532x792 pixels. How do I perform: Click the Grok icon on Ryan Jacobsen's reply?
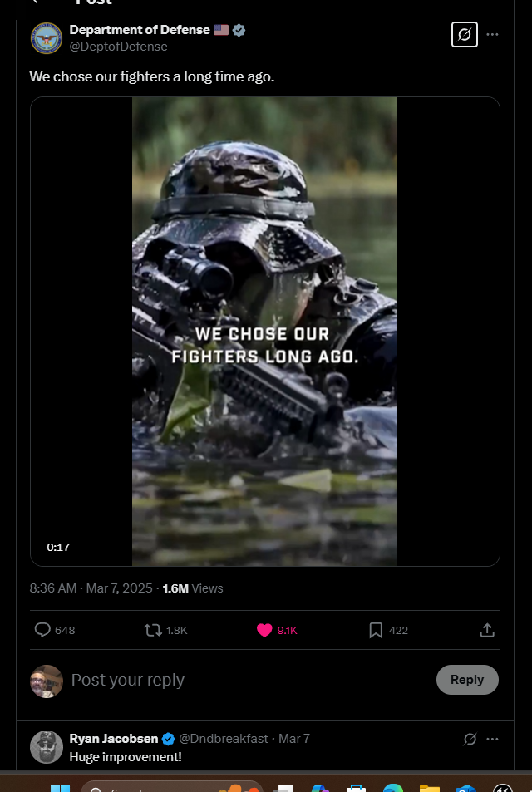470,739
